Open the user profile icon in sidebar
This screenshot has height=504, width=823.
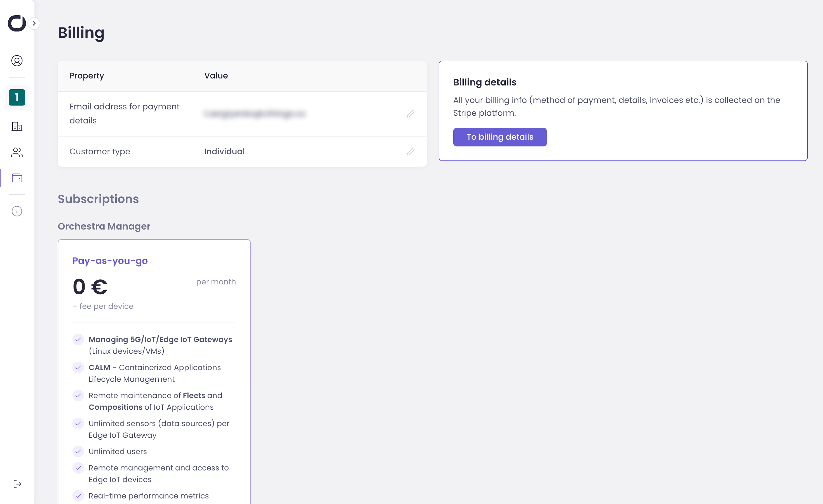coord(17,61)
